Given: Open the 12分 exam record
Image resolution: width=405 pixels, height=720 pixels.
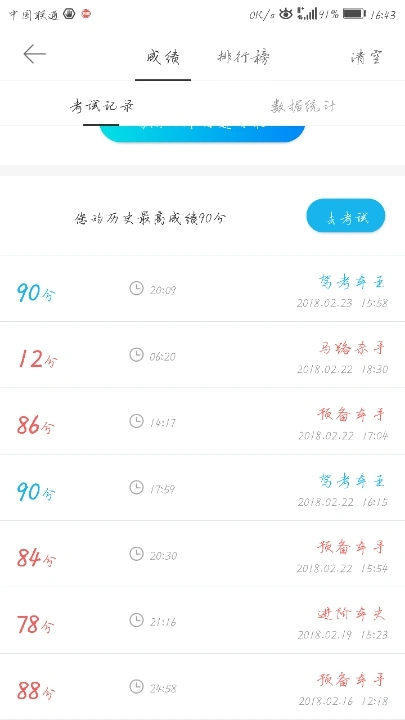Looking at the screenshot, I should coord(202,355).
